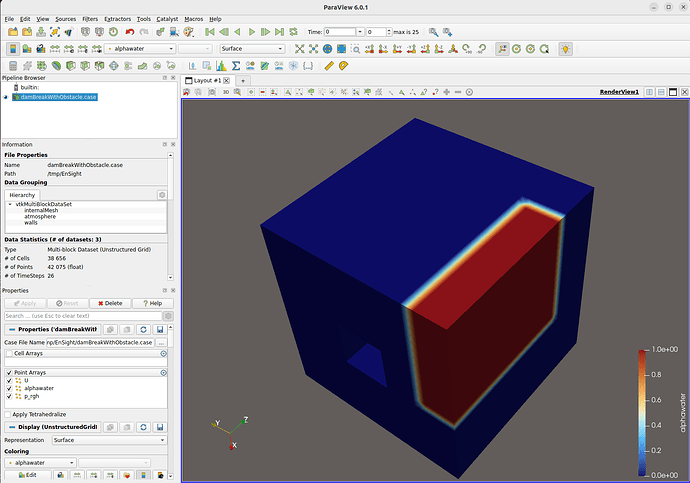Rotate view 90 degrees counterclockwise icon
The image size is (690, 483).
point(481,49)
